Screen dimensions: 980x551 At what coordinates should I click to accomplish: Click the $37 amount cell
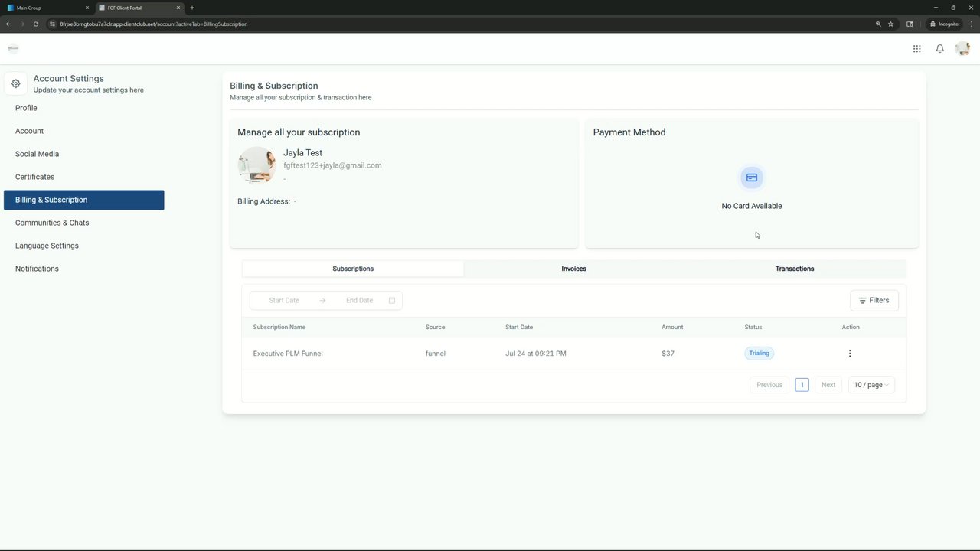point(668,354)
